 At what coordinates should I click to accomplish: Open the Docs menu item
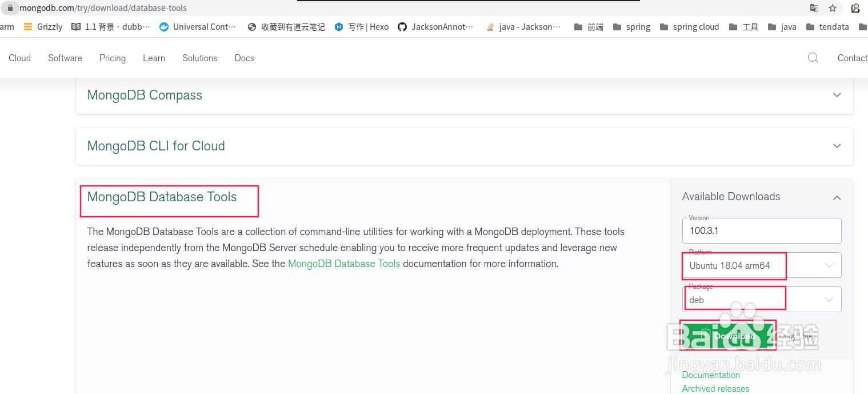pyautogui.click(x=244, y=58)
